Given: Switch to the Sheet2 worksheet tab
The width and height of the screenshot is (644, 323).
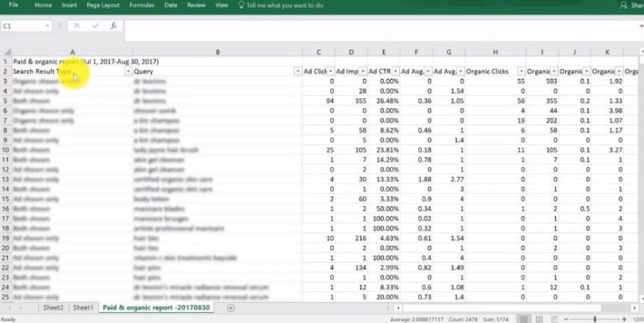Looking at the screenshot, I should click(x=54, y=307).
